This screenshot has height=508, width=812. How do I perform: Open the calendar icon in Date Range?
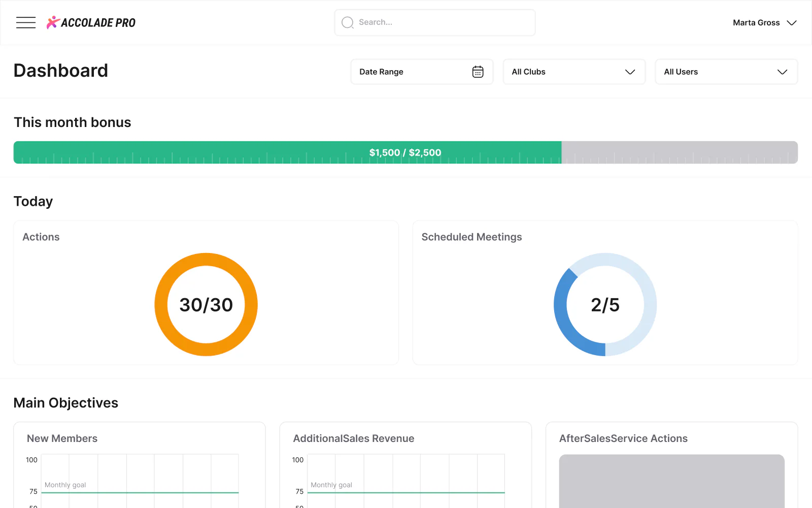[478, 72]
